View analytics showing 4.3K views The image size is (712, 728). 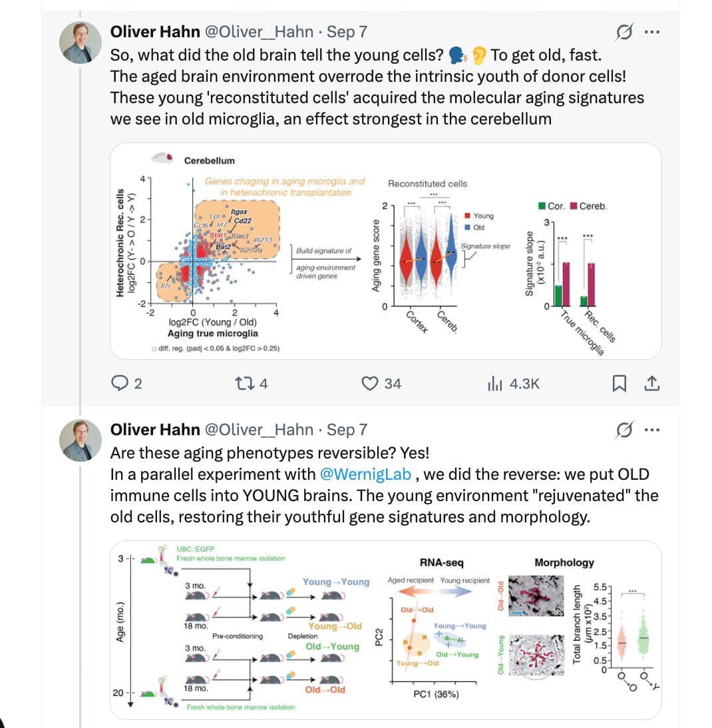click(x=513, y=383)
